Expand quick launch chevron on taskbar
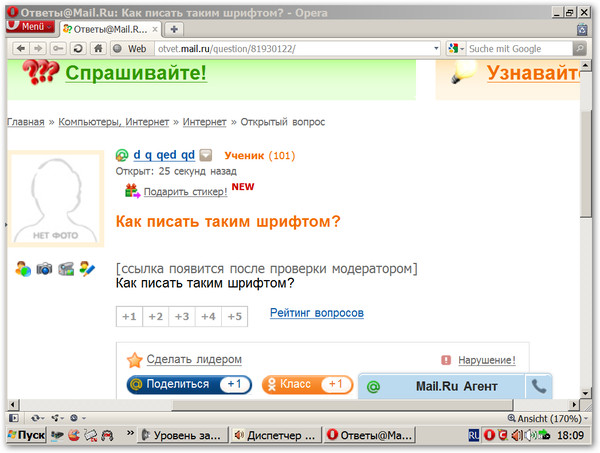 click(130, 433)
